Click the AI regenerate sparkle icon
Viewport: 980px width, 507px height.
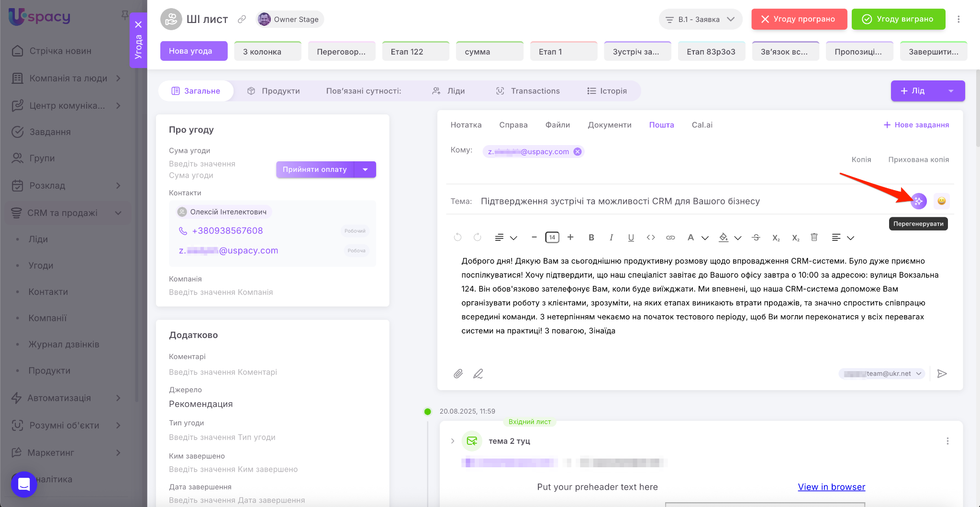[918, 201]
